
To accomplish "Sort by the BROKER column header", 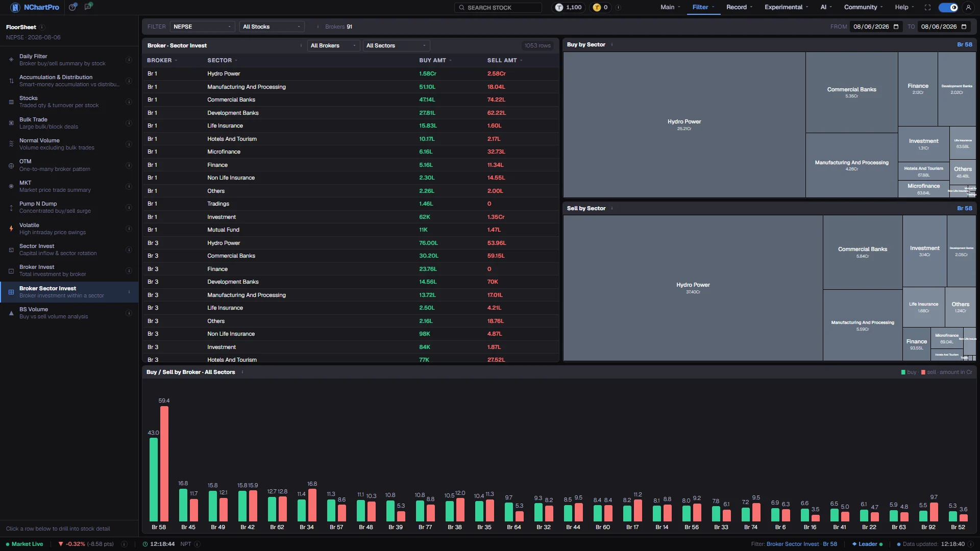I will (x=162, y=60).
